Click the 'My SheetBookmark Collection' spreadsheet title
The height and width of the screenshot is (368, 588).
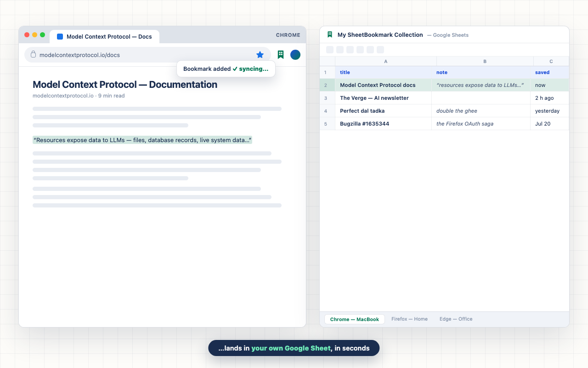coord(380,34)
